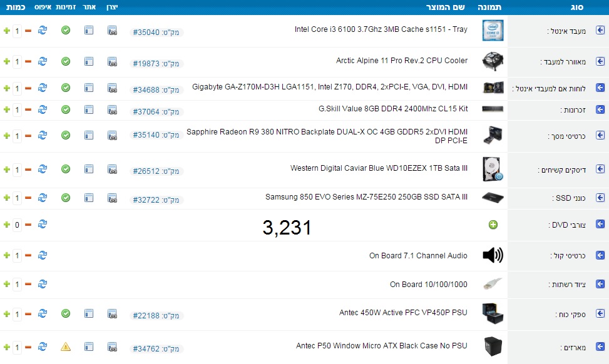Click SKU #22188 for Antec 450W PSU
The width and height of the screenshot is (609, 364).
click(x=156, y=315)
